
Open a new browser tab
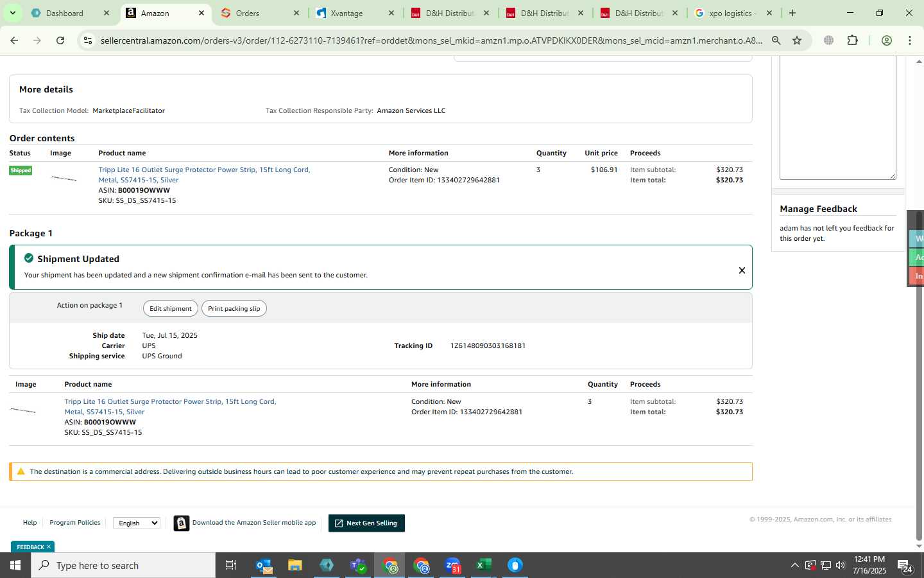pyautogui.click(x=792, y=13)
